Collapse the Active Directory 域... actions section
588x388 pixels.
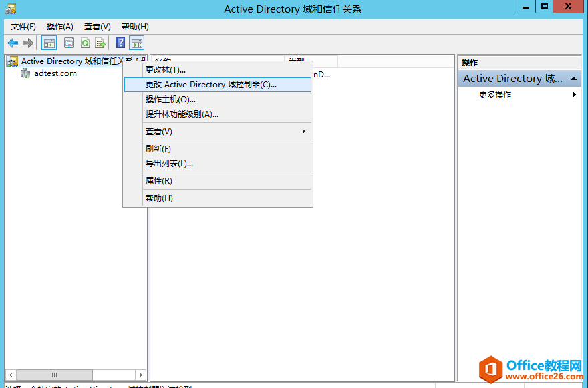click(573, 79)
